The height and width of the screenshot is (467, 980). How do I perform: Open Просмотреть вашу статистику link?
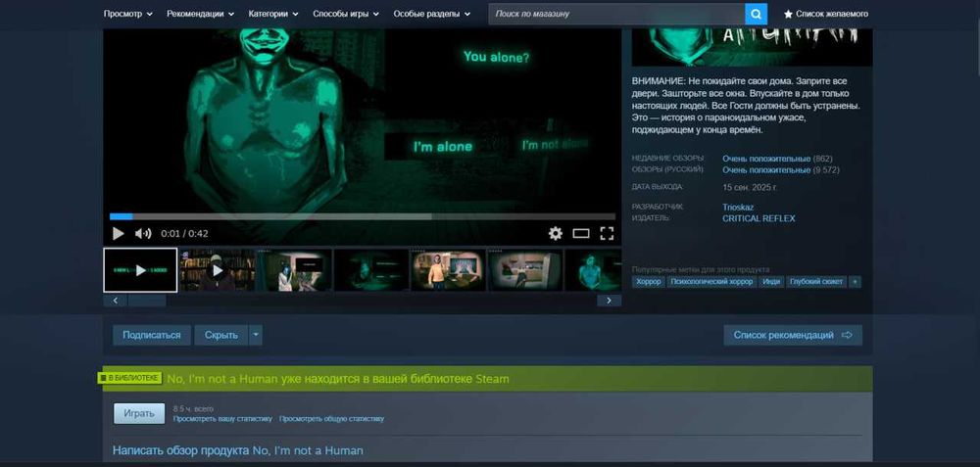point(222,419)
